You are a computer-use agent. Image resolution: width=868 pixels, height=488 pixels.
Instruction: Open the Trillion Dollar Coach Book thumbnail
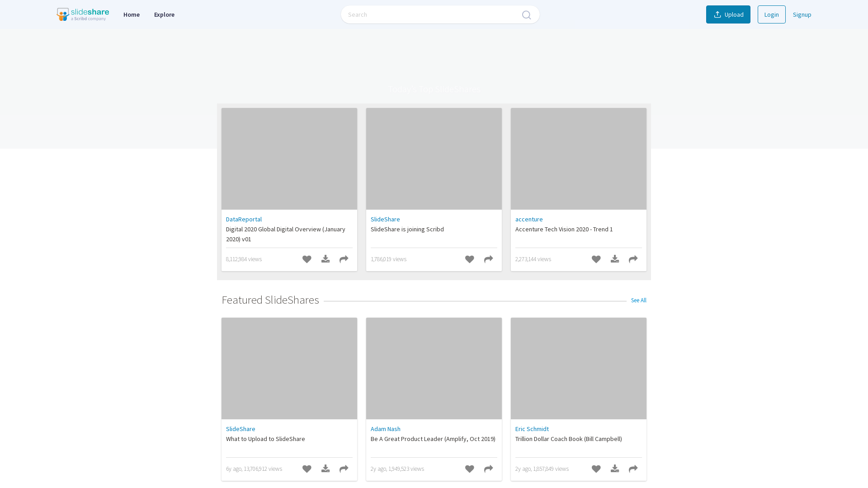579,368
